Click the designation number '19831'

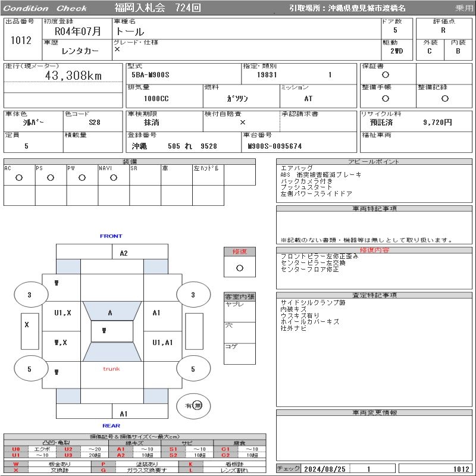click(267, 75)
